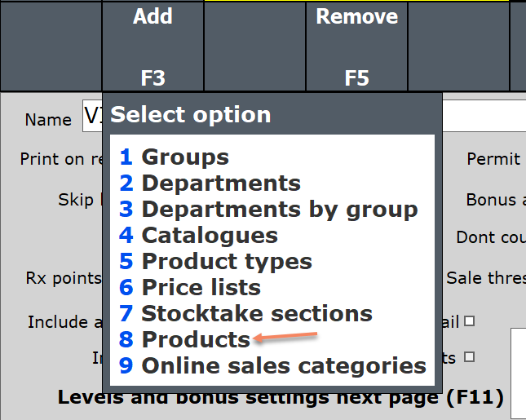Select Product types from list
The width and height of the screenshot is (526, 420).
point(215,261)
